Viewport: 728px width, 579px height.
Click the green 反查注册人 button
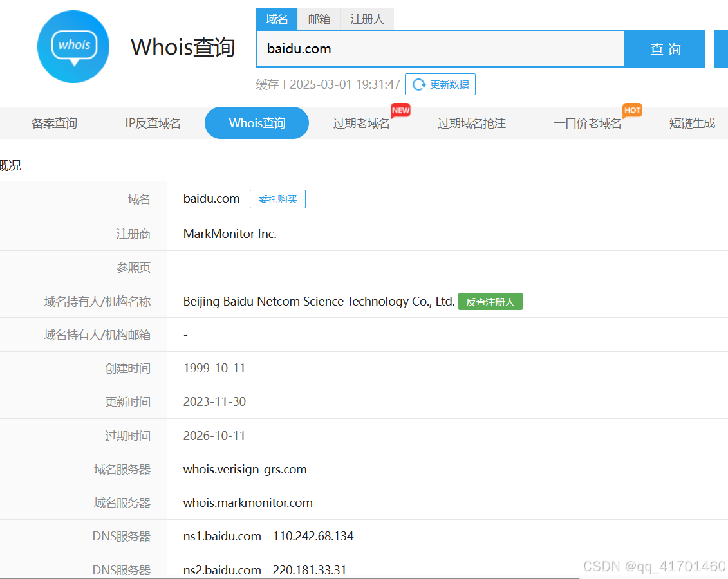[490, 302]
